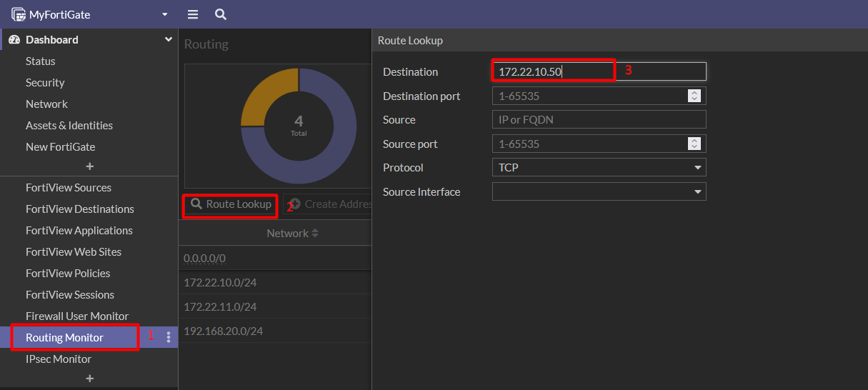Add a widget using plus below New FortiGate
The height and width of the screenshot is (390, 868).
coord(89,166)
